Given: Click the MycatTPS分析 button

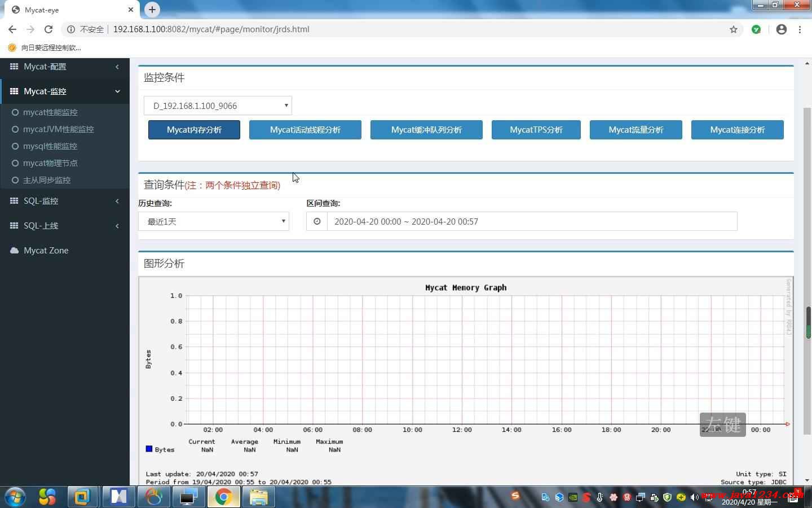Looking at the screenshot, I should pyautogui.click(x=536, y=130).
